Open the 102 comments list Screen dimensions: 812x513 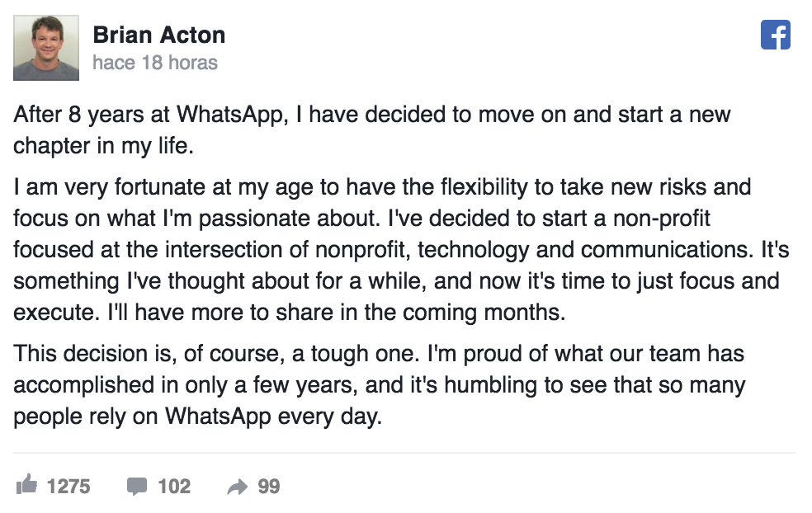click(x=175, y=487)
